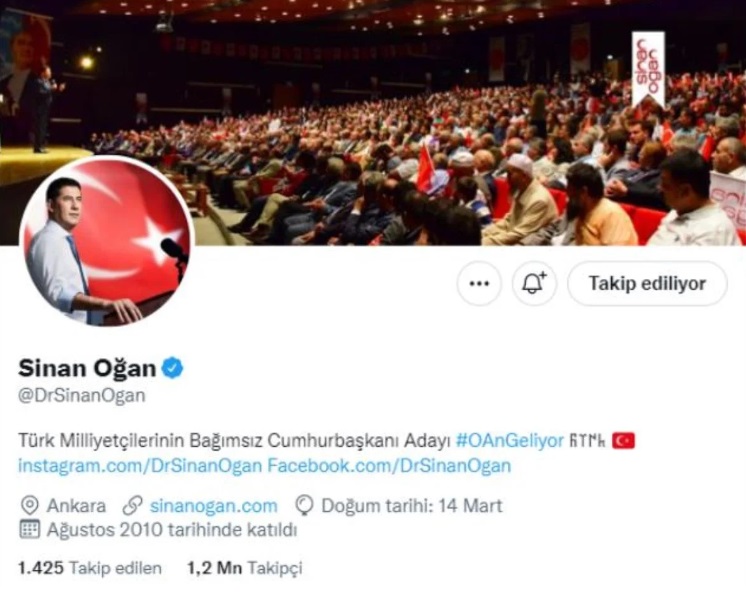The height and width of the screenshot is (594, 746).
Task: Click the Turkish flag emoji in bio
Action: (x=623, y=441)
